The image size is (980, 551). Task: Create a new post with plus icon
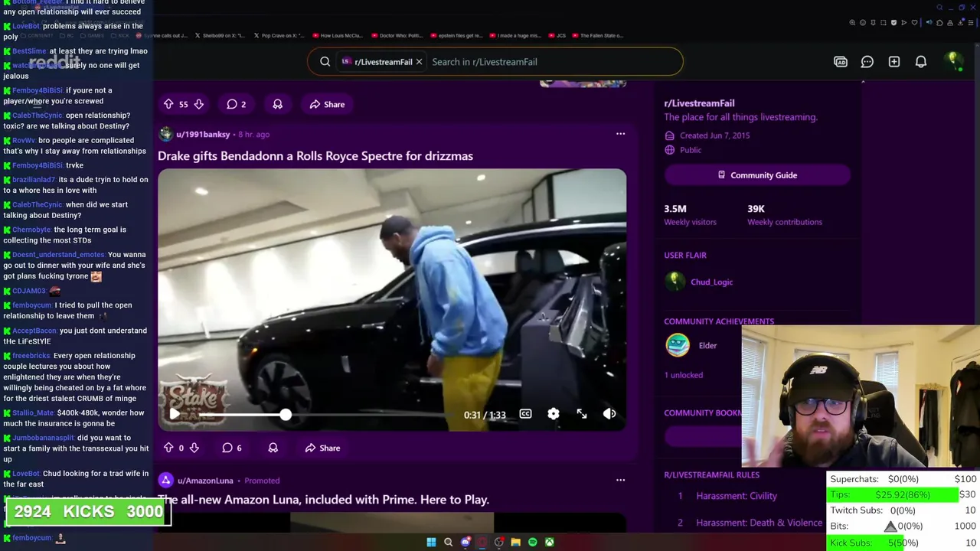pos(894,62)
